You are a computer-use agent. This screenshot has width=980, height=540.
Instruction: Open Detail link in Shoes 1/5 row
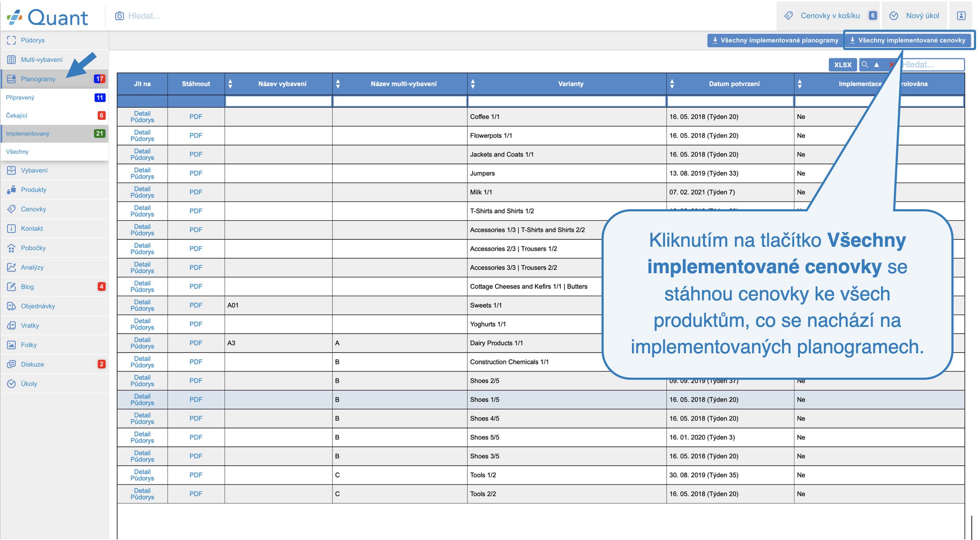point(142,397)
